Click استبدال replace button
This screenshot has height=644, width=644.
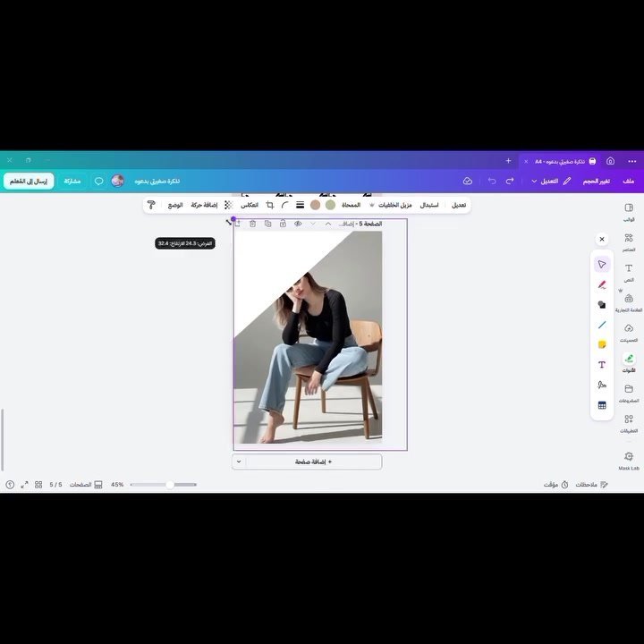click(429, 205)
